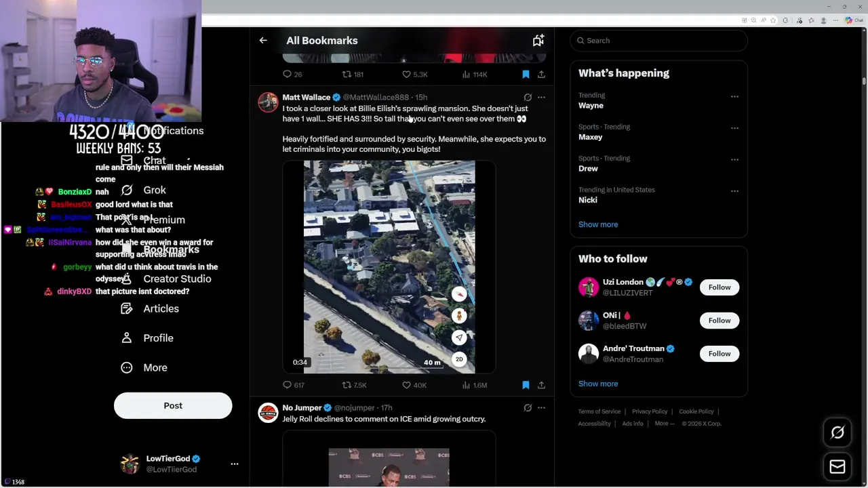Image resolution: width=868 pixels, height=488 pixels.
Task: Open Copilot Chat in browser toolbar
Action: (x=854, y=20)
